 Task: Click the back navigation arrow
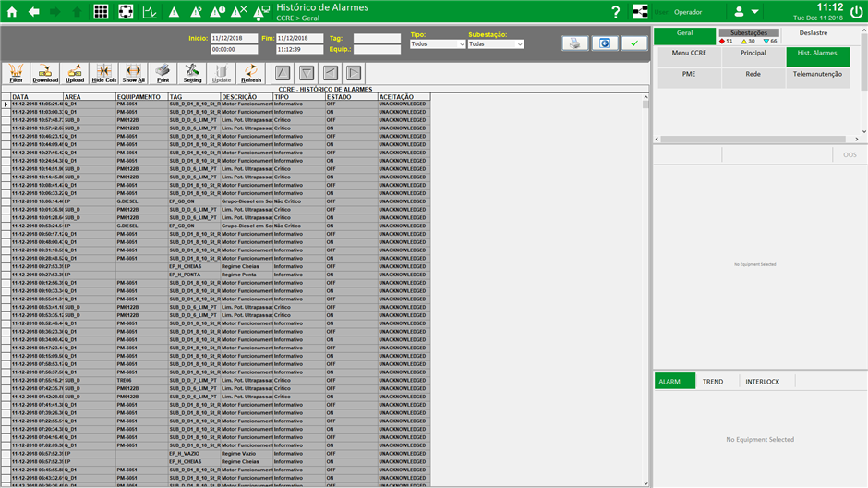[34, 12]
